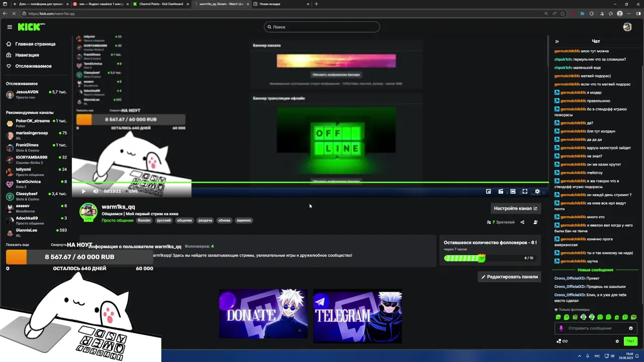Image resolution: width=644 pixels, height=362 pixels.
Task: Open FrankDimes recommended channel
Action: [36, 147]
